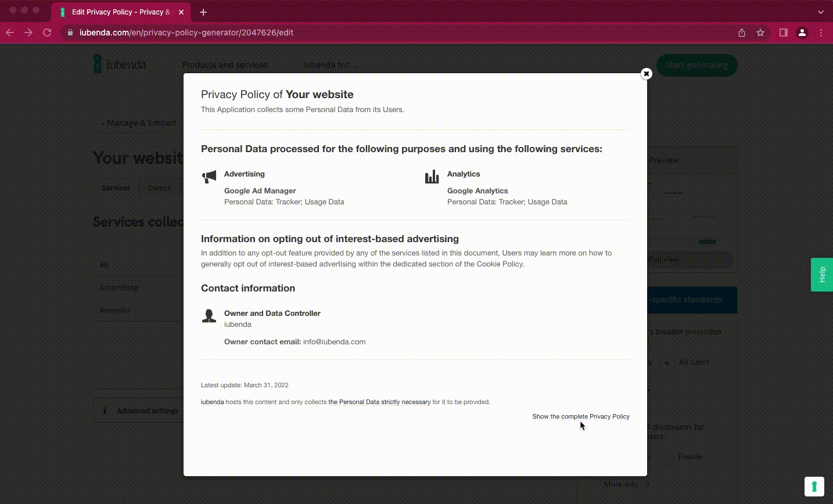Open Chrome three-dot menu
The height and width of the screenshot is (504, 833).
click(x=821, y=33)
